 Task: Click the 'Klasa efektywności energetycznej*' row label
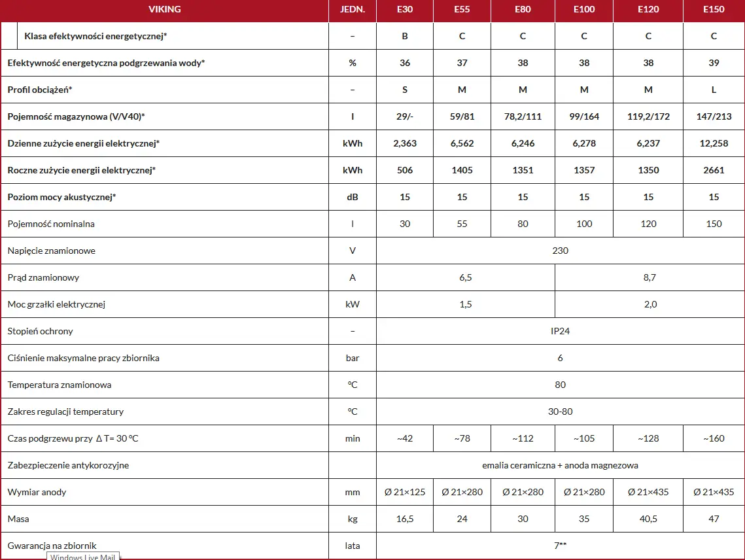[95, 36]
